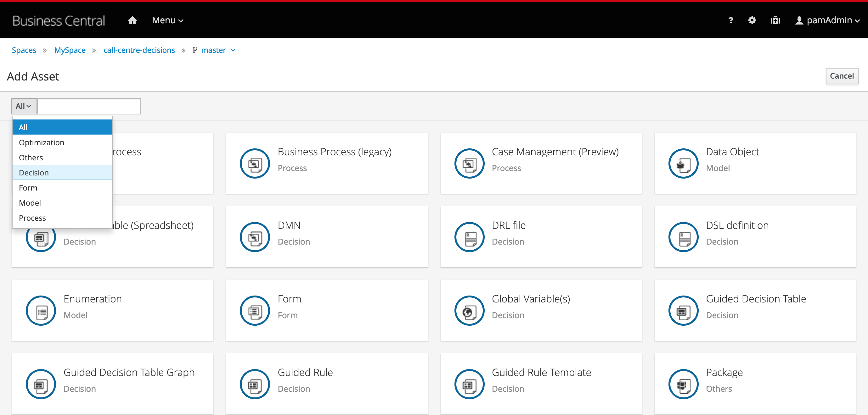
Task: Click the DMN asset icon
Action: [255, 237]
